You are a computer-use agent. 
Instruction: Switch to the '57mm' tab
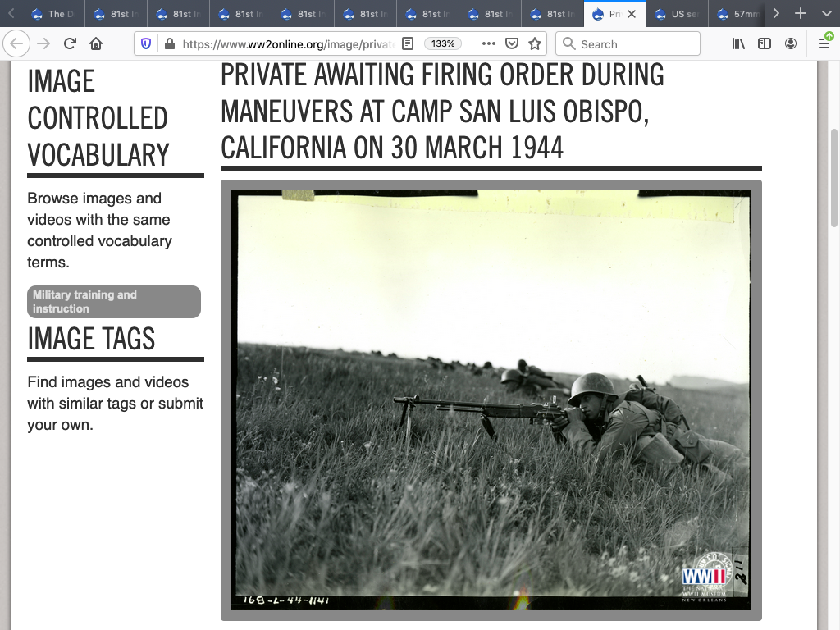pyautogui.click(x=738, y=14)
